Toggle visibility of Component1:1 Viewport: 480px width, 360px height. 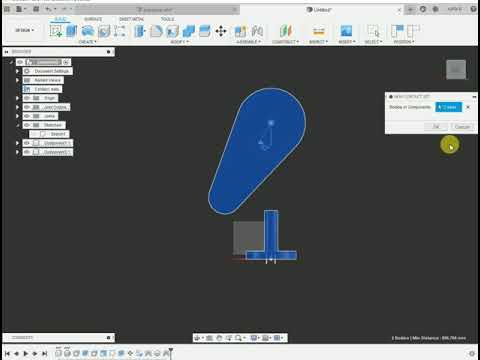tap(27, 143)
